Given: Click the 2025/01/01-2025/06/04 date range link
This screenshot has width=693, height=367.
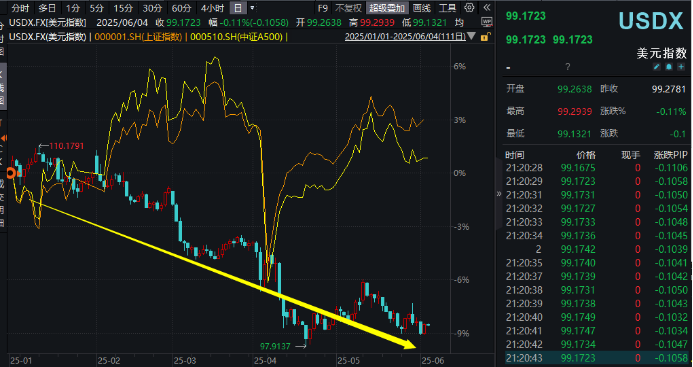Looking at the screenshot, I should point(405,37).
